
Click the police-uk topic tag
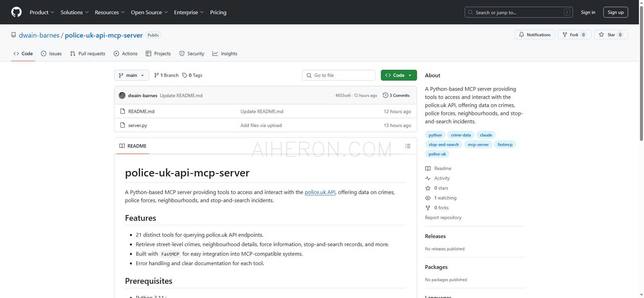[x=437, y=154]
